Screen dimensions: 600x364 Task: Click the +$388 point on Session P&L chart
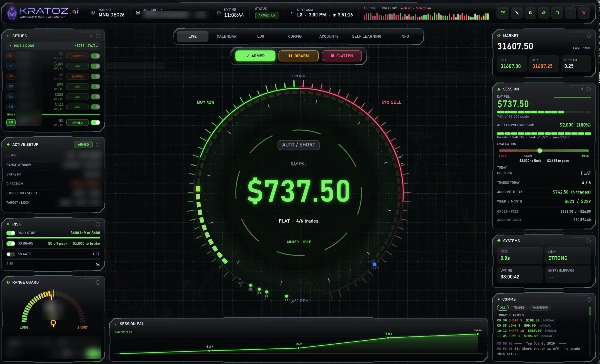pyautogui.click(x=388, y=338)
